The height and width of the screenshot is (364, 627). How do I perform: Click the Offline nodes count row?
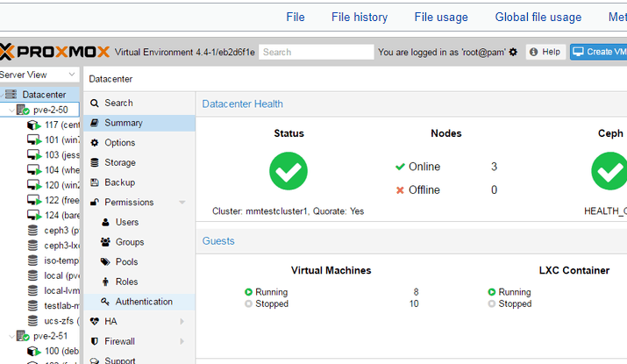pos(446,189)
